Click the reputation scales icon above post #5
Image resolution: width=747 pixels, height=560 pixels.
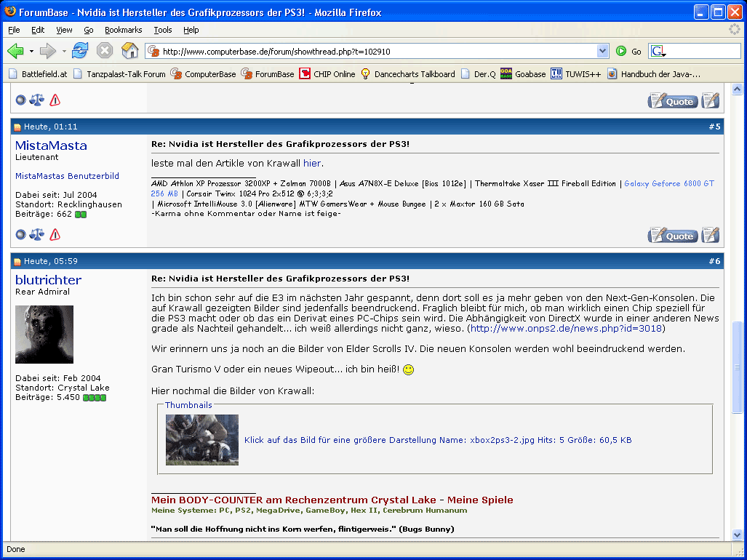pos(36,100)
